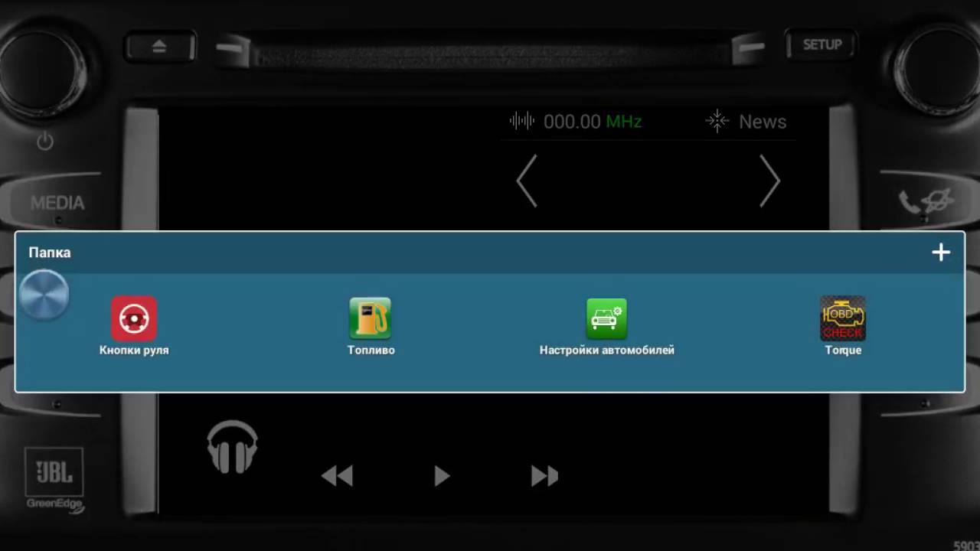Click the SETUP hardware button
This screenshot has width=980, height=551.
pyautogui.click(x=822, y=45)
